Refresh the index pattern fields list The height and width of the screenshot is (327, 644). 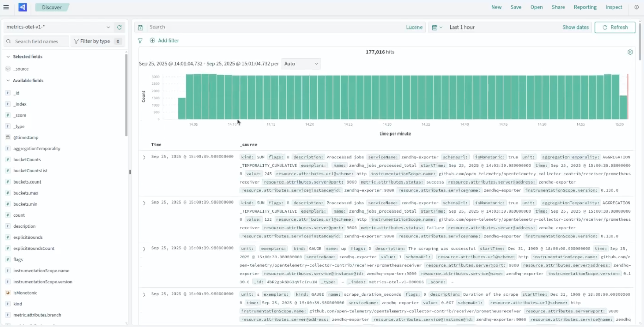click(x=119, y=27)
